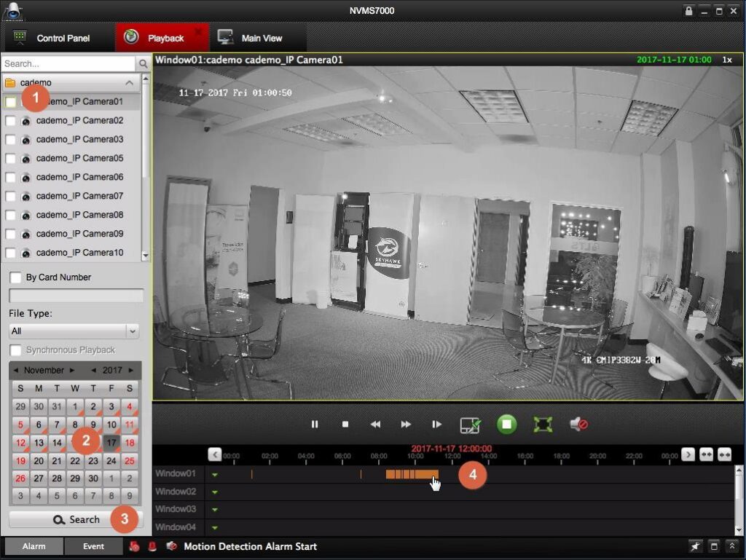Check the cademo_IP Camera02 checkbox
This screenshot has width=746, height=560.
[x=10, y=121]
